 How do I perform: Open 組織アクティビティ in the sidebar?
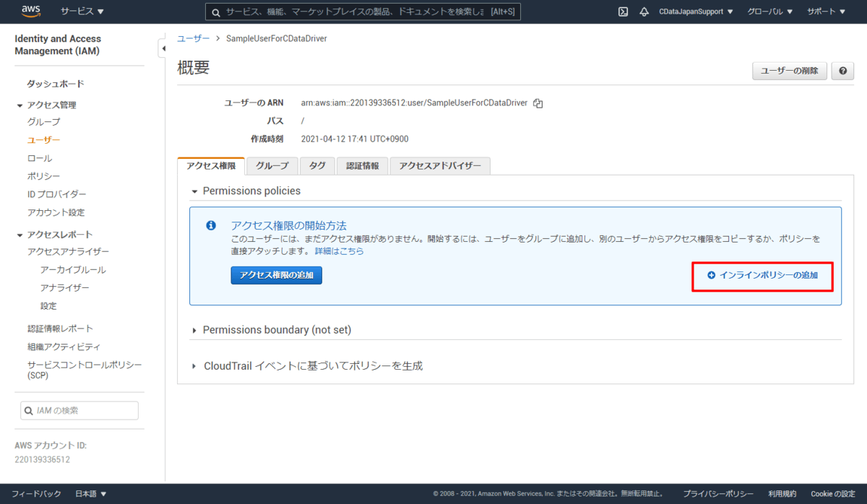click(64, 347)
